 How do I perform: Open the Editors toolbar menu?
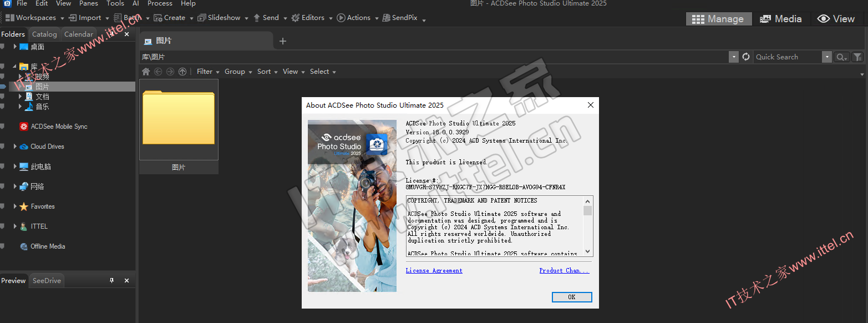pyautogui.click(x=312, y=18)
